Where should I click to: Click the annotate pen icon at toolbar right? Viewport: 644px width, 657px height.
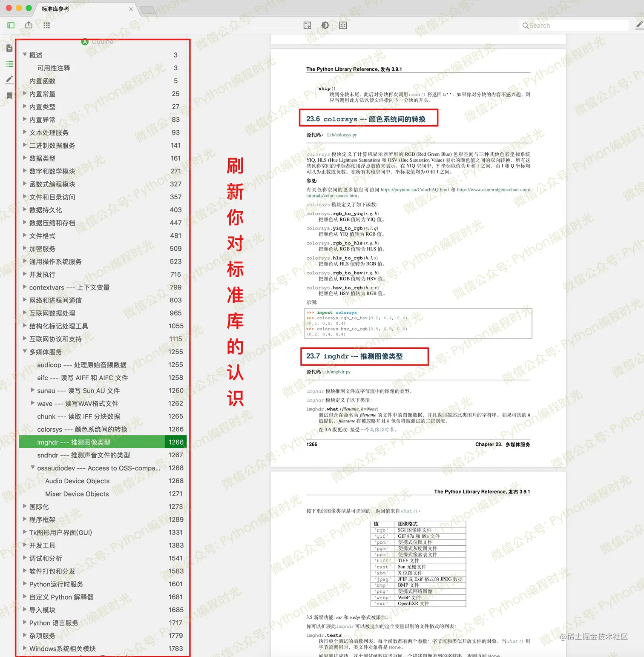(x=639, y=26)
